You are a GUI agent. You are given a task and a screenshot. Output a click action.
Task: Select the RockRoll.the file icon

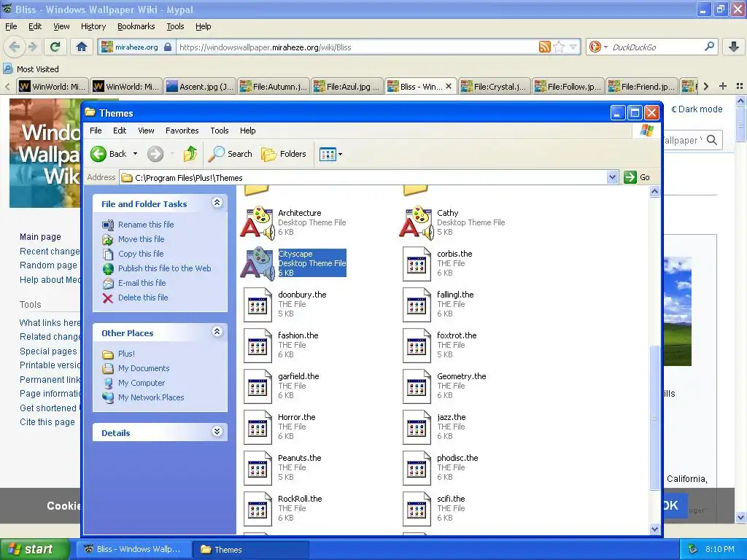[x=258, y=509]
